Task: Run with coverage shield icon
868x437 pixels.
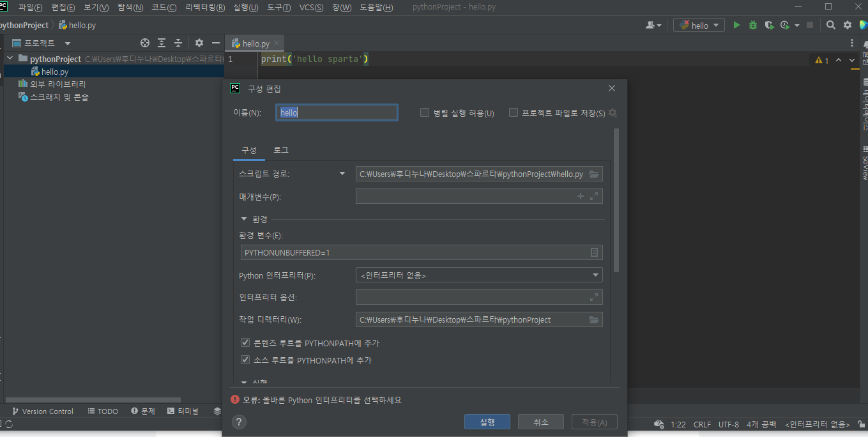Action: click(x=770, y=25)
